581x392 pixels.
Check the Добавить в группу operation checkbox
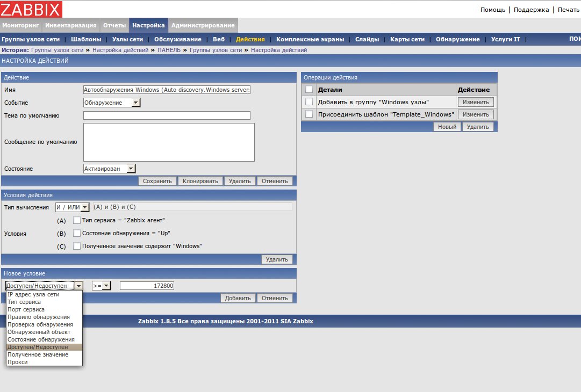[x=309, y=102]
